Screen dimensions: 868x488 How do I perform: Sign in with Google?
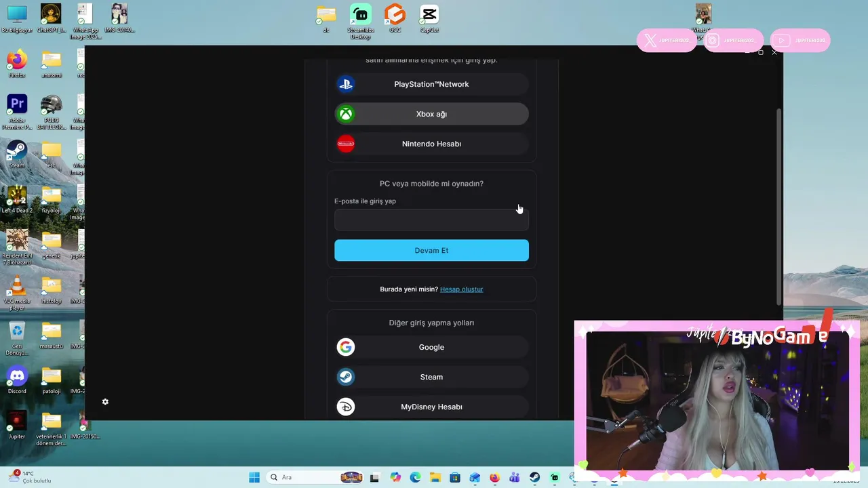tap(431, 347)
